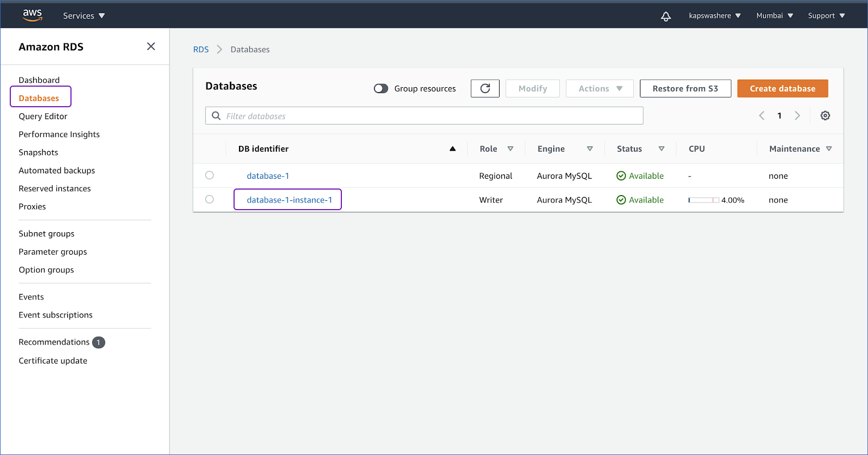Toggle the Group resources switch
Viewport: 868px width, 455px height.
pyautogui.click(x=381, y=88)
